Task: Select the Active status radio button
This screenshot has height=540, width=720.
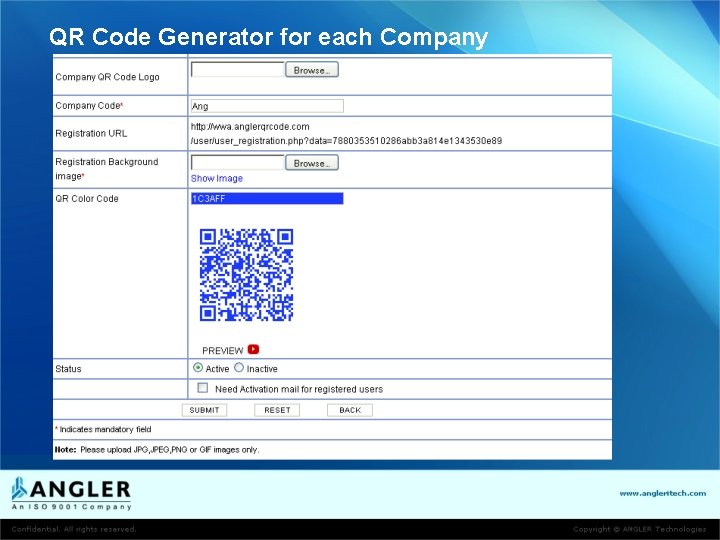Action: tap(198, 368)
